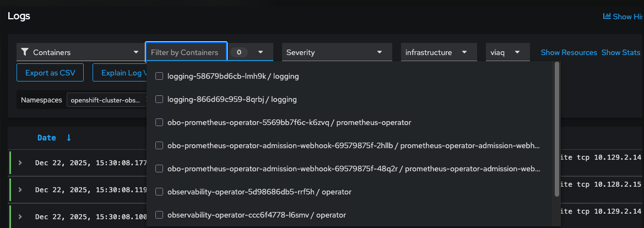Open the infrastructure tenant dropdown
Image resolution: width=644 pixels, height=228 pixels.
(438, 52)
